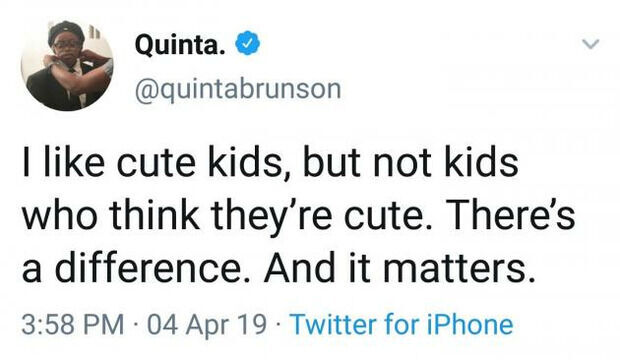
Task: Click the dot separator after 3:58 PM
Action: point(136,325)
